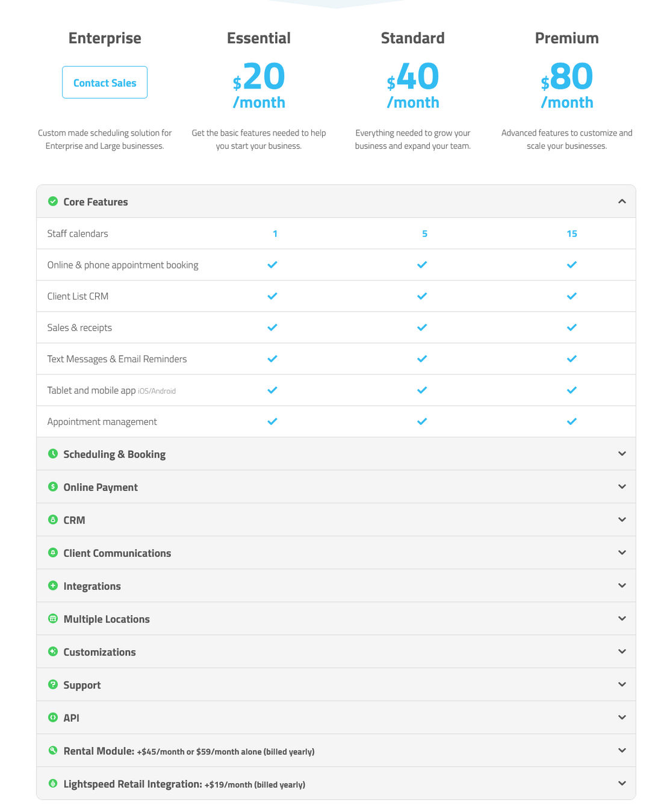Screen dimensions: 667x812
Task: Click the Staff calendars row label
Action: coord(78,234)
